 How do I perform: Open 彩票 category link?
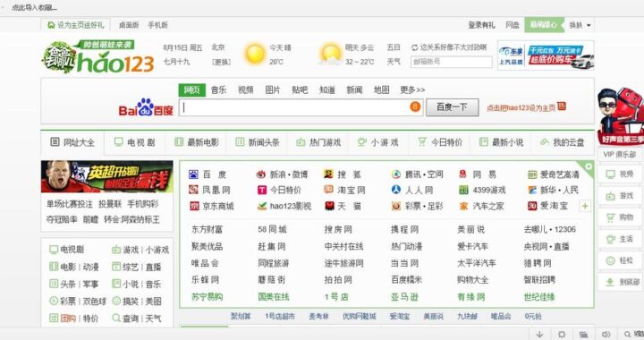pos(68,301)
